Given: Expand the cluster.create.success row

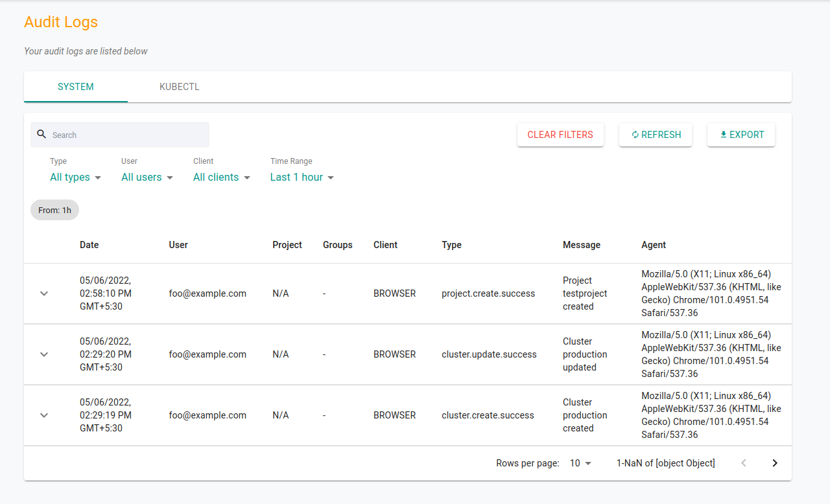Looking at the screenshot, I should (x=44, y=415).
